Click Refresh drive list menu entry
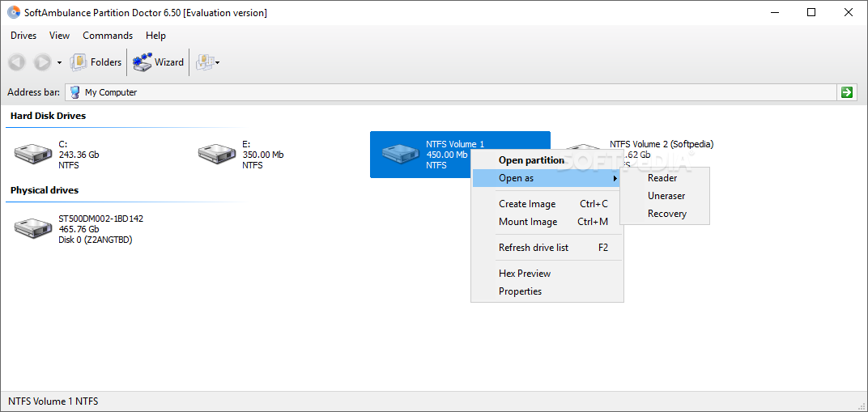 point(547,248)
